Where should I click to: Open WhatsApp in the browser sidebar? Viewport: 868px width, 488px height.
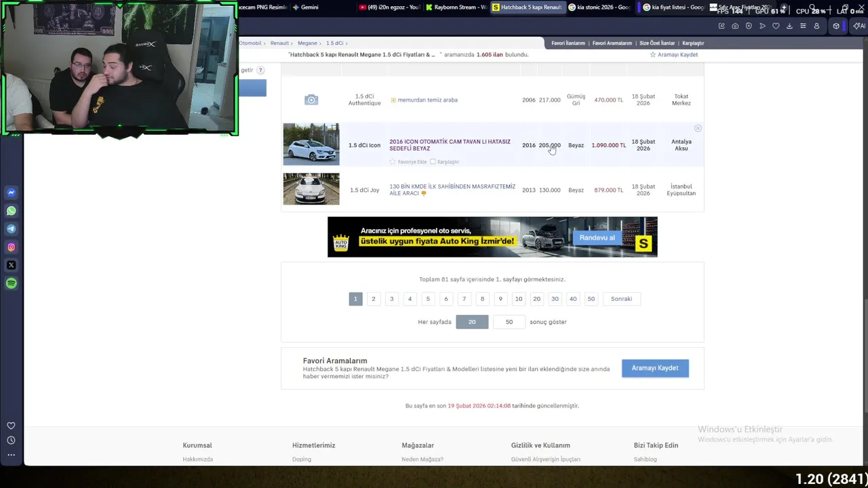(11, 211)
